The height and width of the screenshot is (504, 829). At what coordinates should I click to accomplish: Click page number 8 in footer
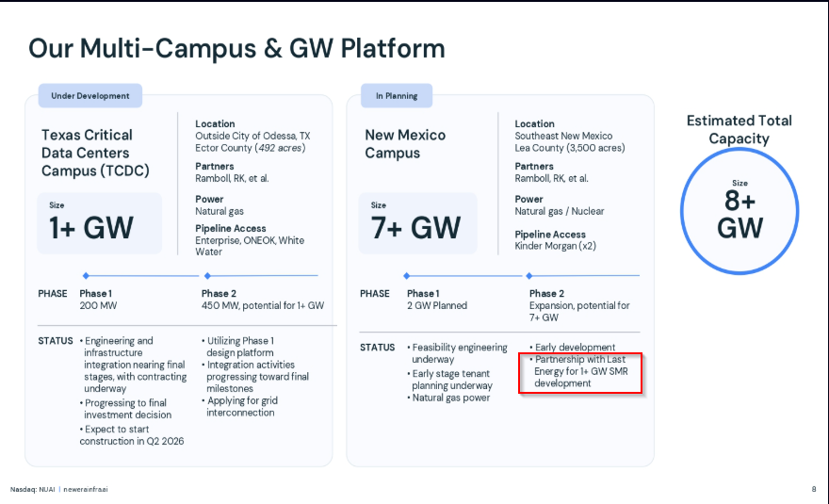(814, 489)
